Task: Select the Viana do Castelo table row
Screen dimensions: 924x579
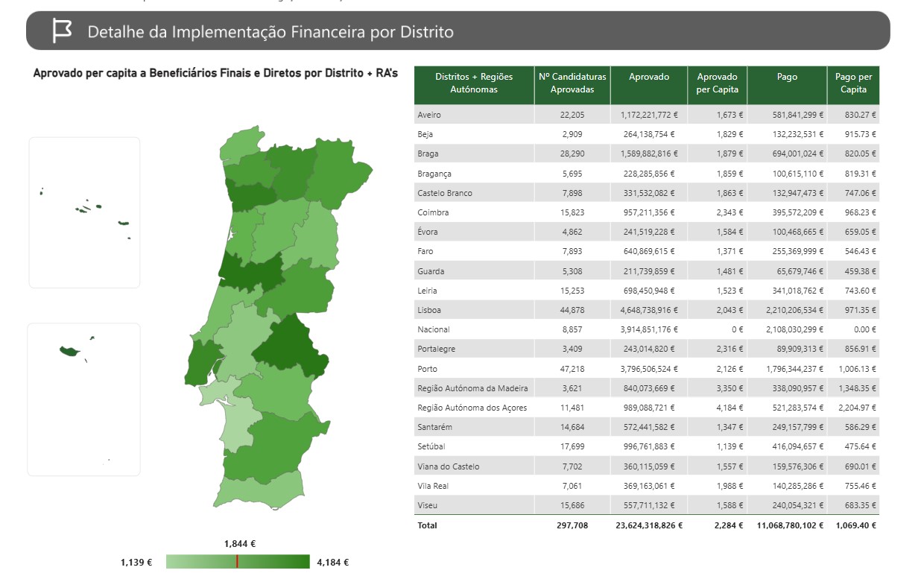Action: pyautogui.click(x=449, y=466)
